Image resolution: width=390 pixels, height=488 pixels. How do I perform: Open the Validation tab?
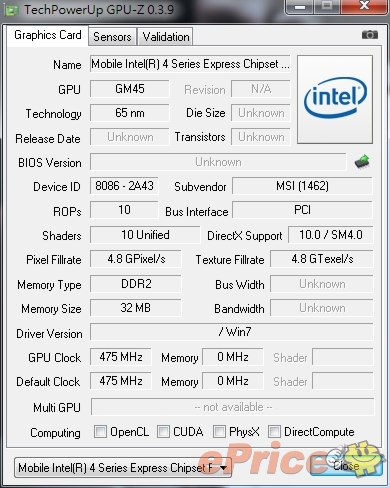(166, 37)
